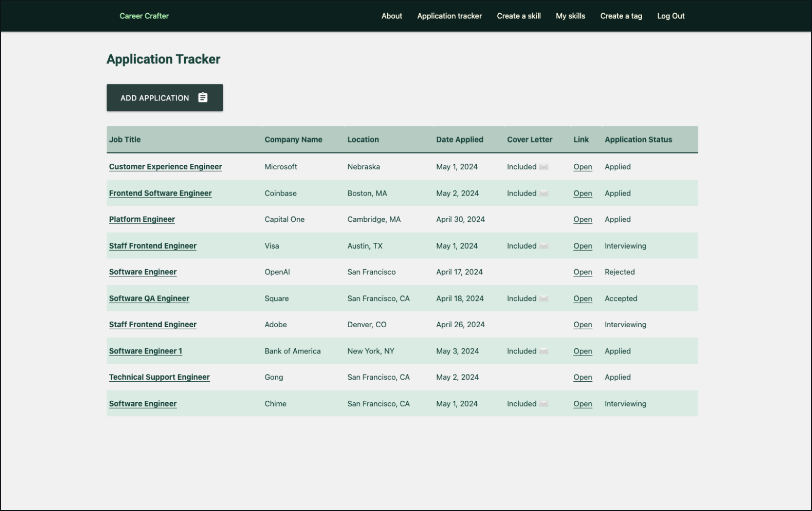Screen dimensions: 812x511
Task: Click envelope icon in Chime row
Action: (544, 404)
